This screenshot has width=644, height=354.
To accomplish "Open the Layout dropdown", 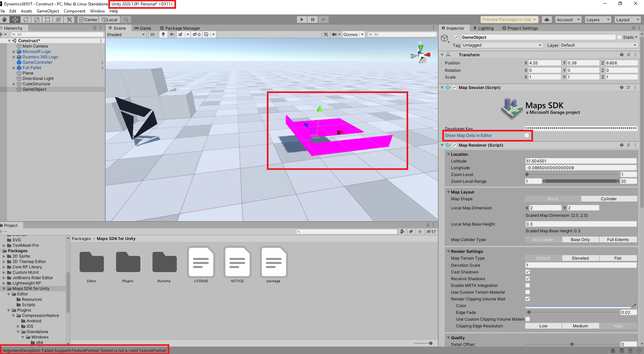I will 627,20.
